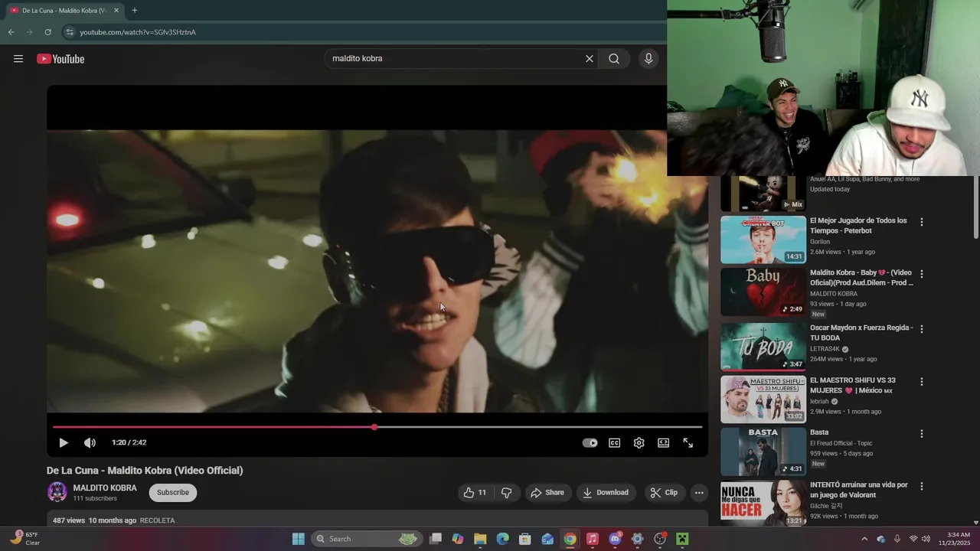This screenshot has width=980, height=551.
Task: Open the Basta video thumbnail
Action: pos(763,452)
